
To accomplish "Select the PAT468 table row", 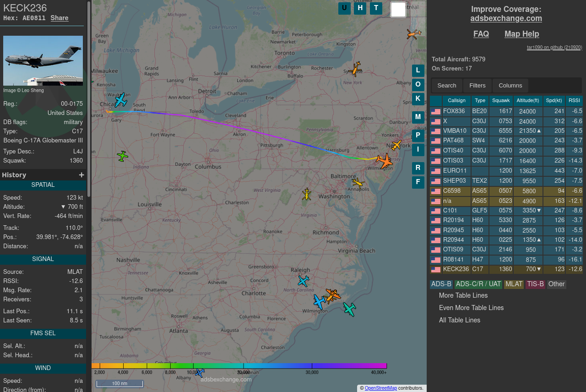I will [506, 141].
